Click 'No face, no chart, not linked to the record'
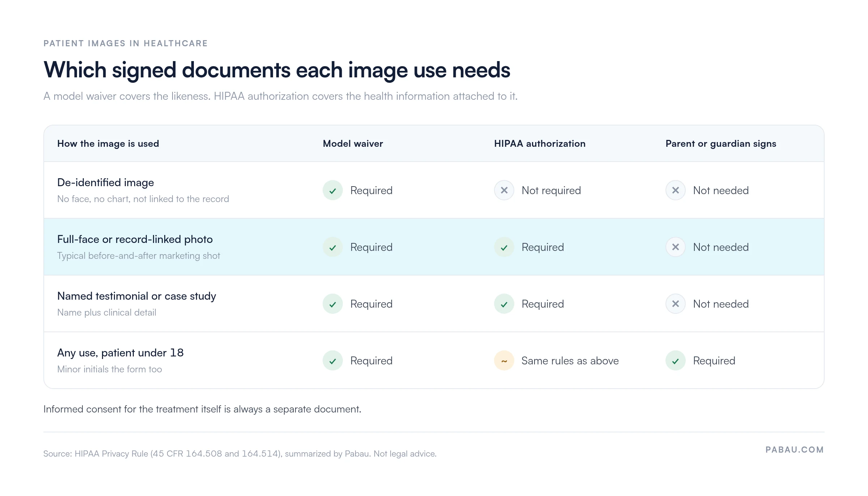The image size is (868, 496). (x=143, y=199)
